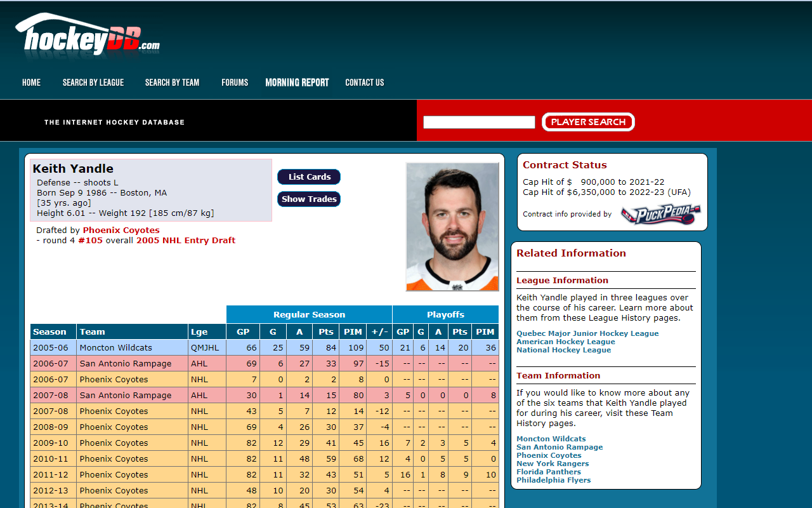Image resolution: width=812 pixels, height=508 pixels.
Task: Open the CONTACT US page
Action: pyautogui.click(x=365, y=83)
